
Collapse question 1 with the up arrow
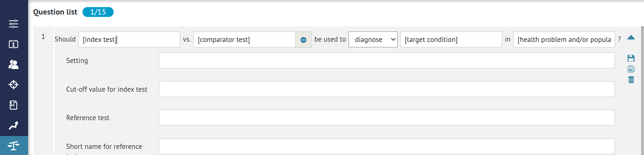point(631,38)
